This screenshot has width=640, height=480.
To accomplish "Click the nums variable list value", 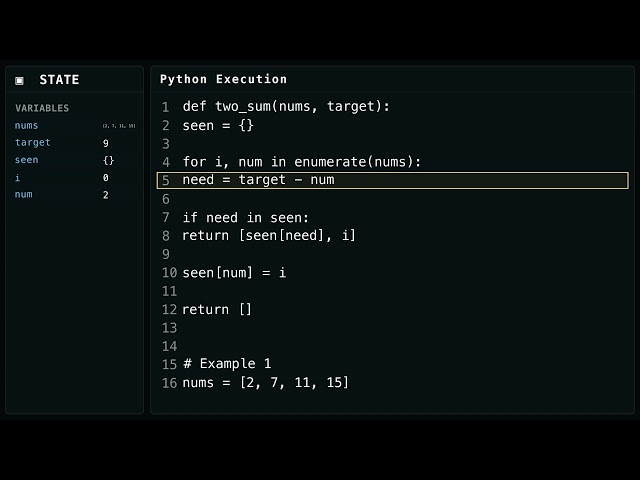I will click(119, 126).
